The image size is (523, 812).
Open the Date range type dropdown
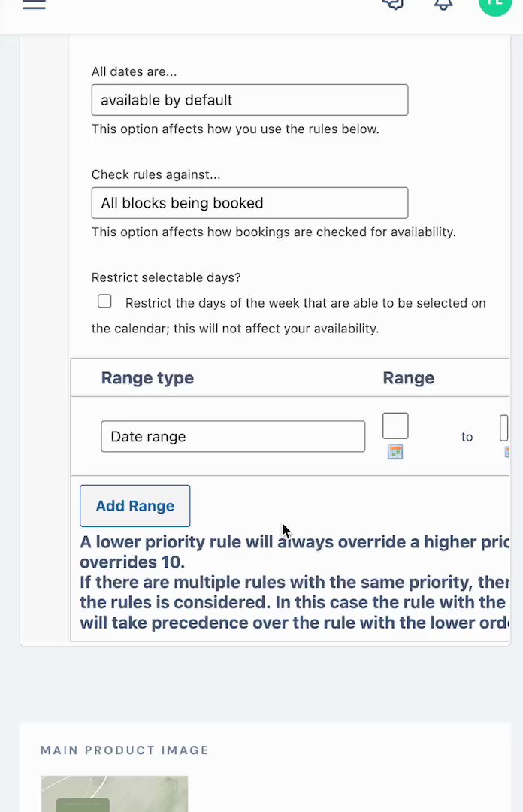[233, 436]
